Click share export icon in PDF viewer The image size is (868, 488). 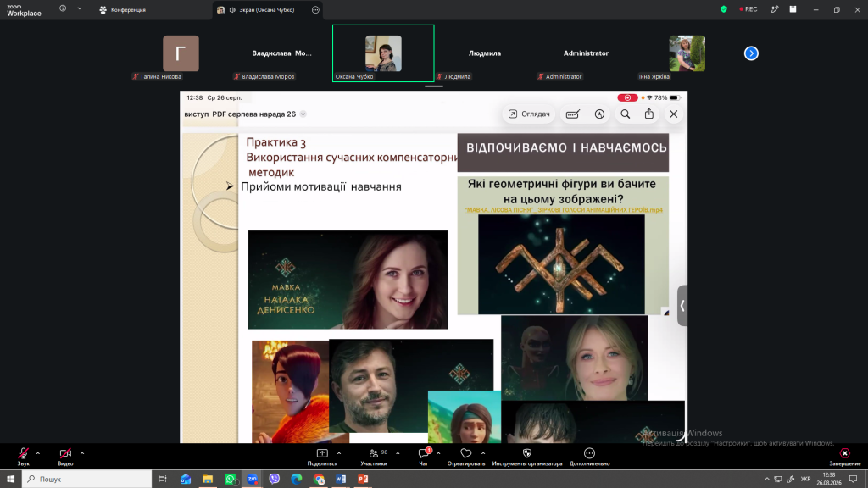[x=649, y=114]
